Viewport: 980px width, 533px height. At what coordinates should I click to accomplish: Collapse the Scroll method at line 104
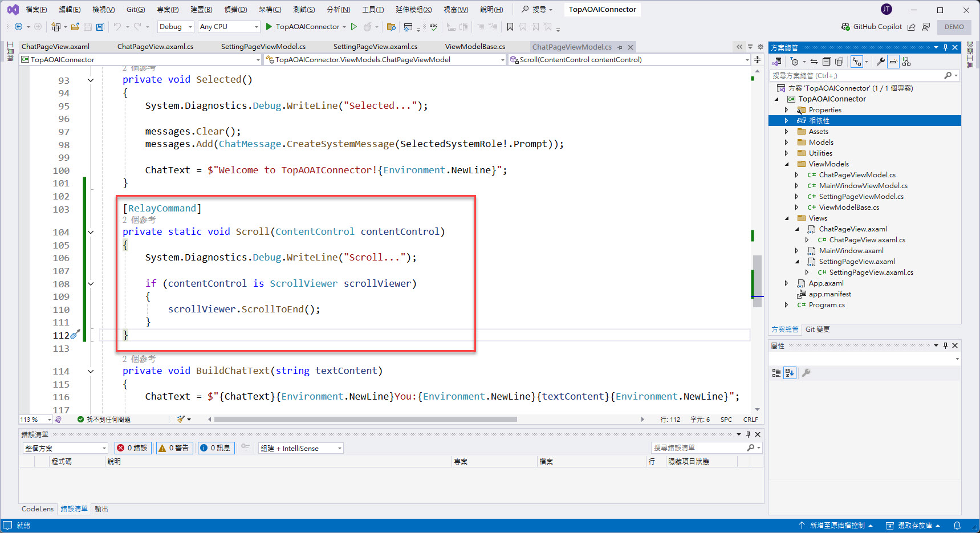point(91,232)
